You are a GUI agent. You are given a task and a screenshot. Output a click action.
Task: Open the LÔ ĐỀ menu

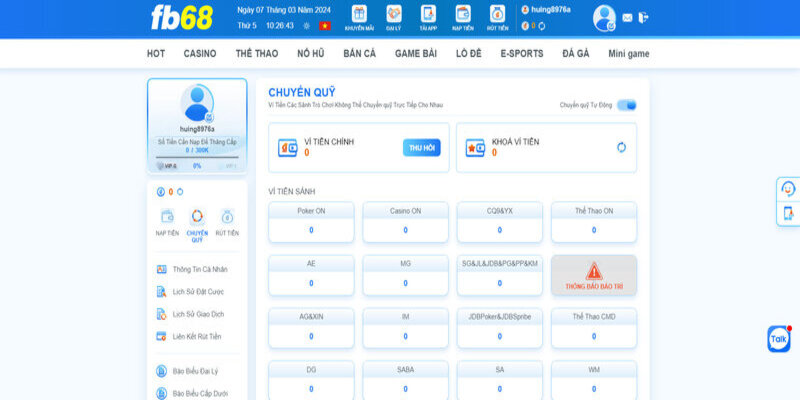pyautogui.click(x=468, y=54)
